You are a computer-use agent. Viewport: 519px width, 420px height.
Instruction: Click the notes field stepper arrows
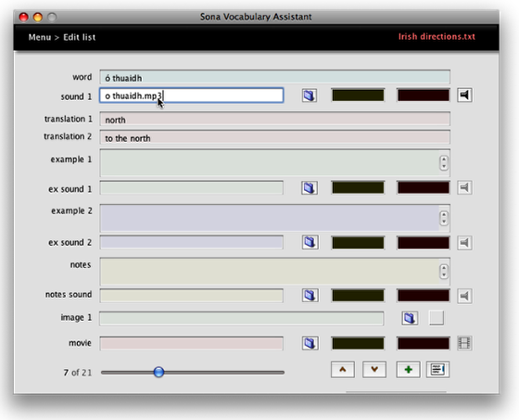coord(444,272)
